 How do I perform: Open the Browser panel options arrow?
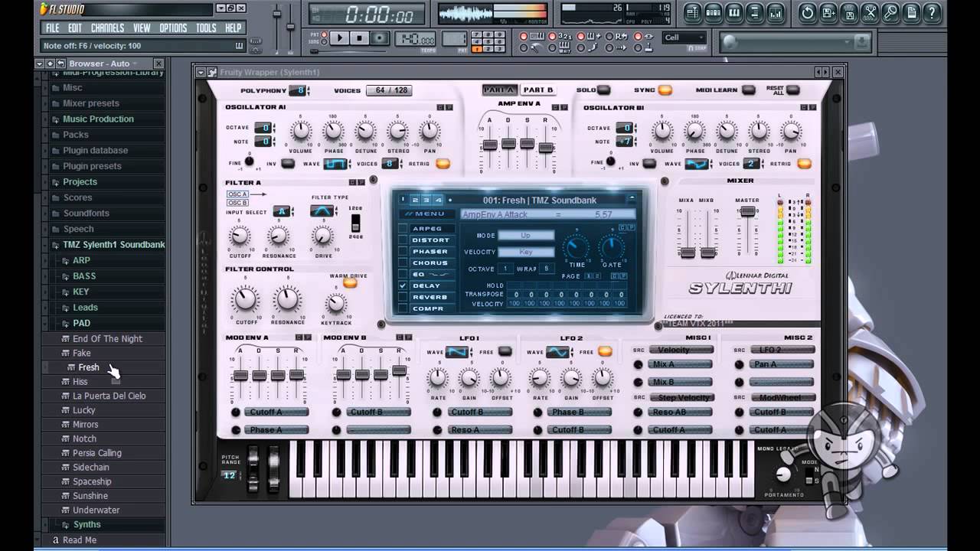point(39,64)
